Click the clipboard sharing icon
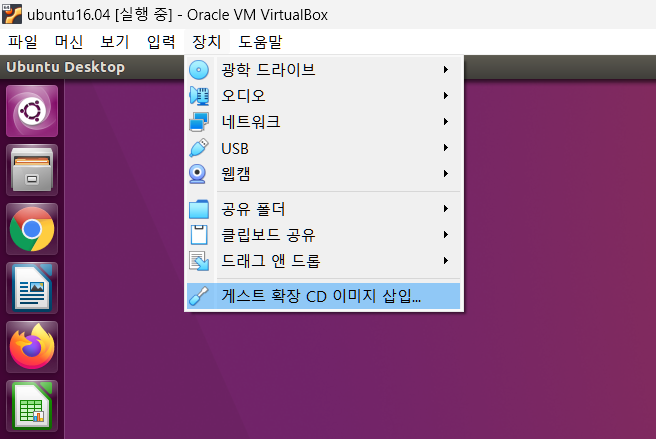Image resolution: width=656 pixels, height=439 pixels. pyautogui.click(x=199, y=235)
